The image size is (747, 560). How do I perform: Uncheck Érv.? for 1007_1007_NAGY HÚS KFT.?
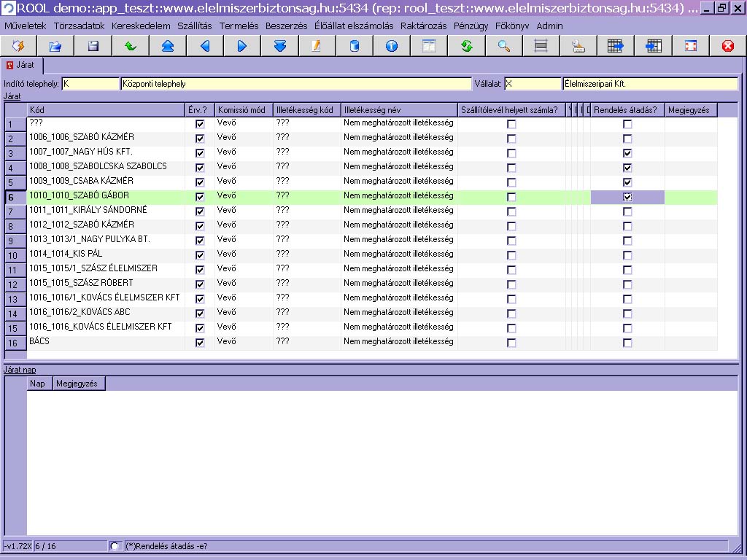(200, 153)
